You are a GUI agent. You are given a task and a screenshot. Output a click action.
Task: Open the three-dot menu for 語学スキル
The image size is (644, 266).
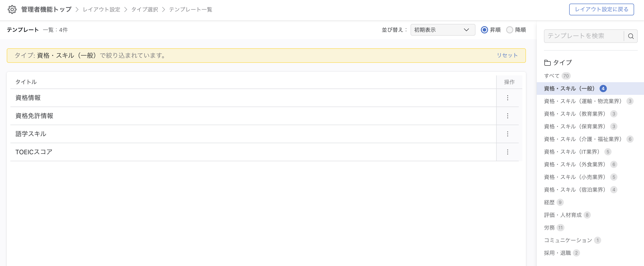coord(507,134)
